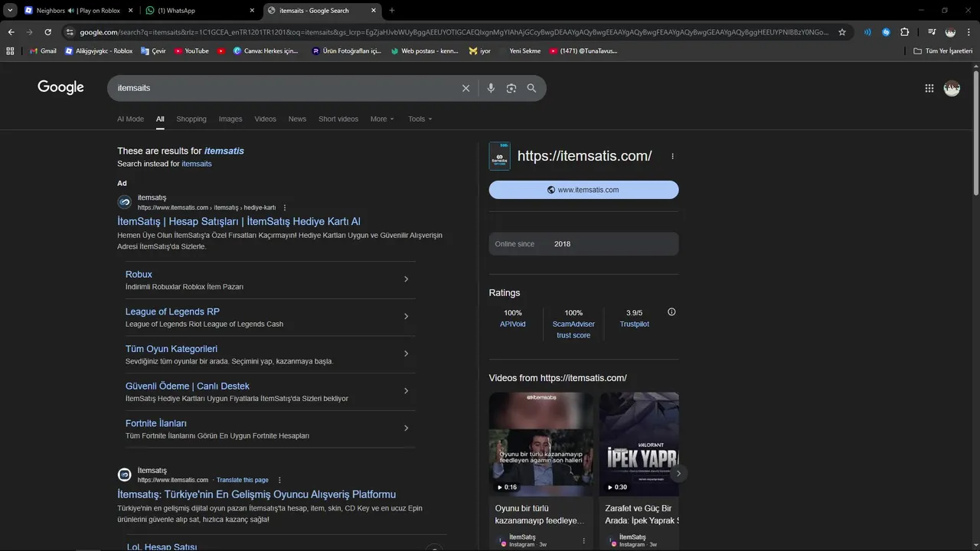The height and width of the screenshot is (551, 980).
Task: View site information in the address bar
Action: [70, 32]
